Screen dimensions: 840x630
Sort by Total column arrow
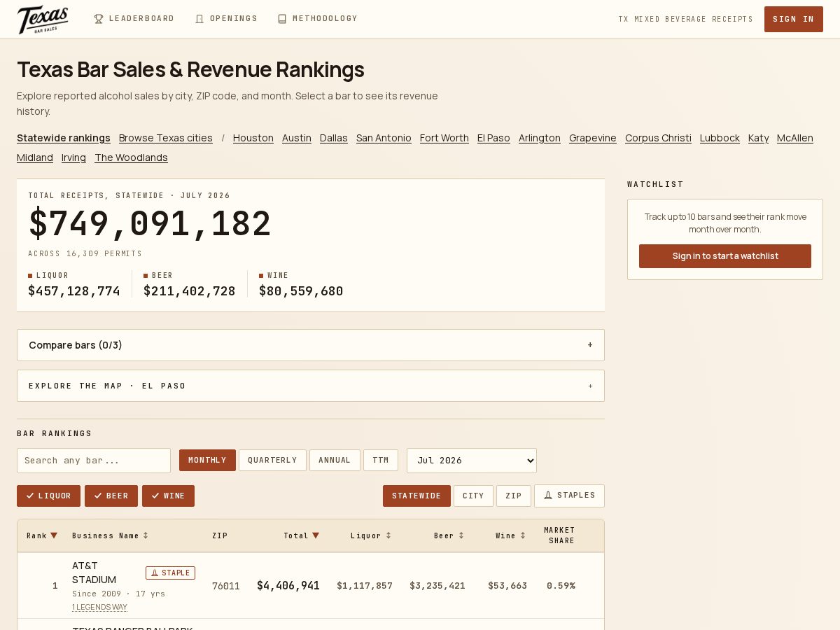click(x=316, y=535)
